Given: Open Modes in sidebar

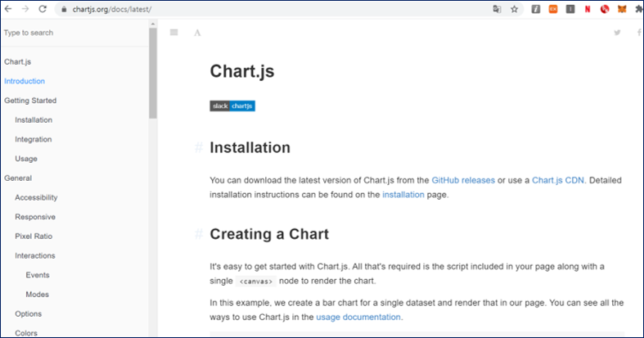Looking at the screenshot, I should coord(38,294).
